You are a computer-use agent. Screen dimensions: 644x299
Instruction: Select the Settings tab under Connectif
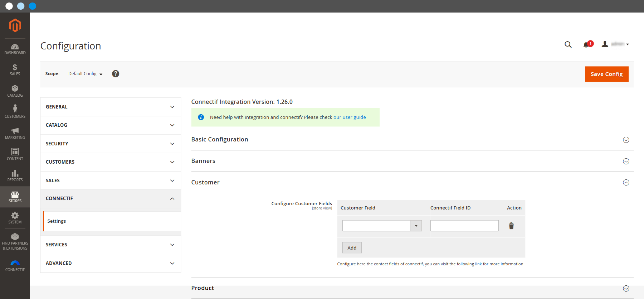(x=112, y=221)
